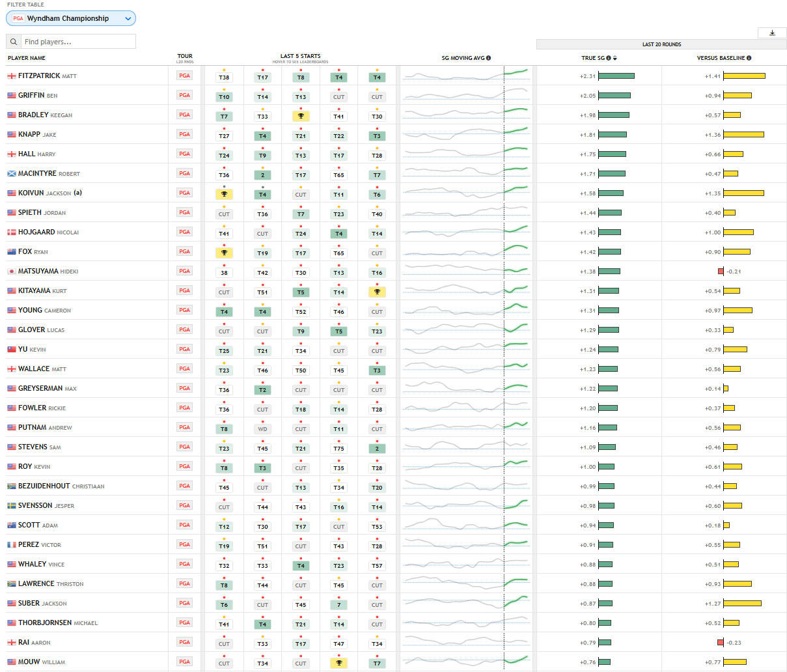
Task: Open the LAST 20 ROUNDS selector bar
Action: [x=661, y=44]
